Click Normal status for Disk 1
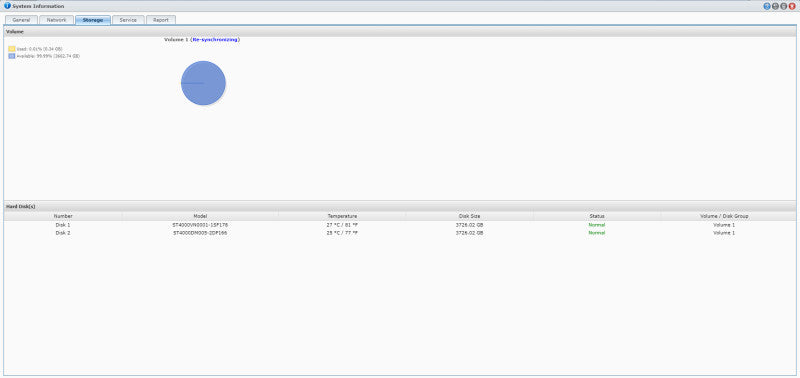Image resolution: width=800 pixels, height=378 pixels. click(597, 225)
